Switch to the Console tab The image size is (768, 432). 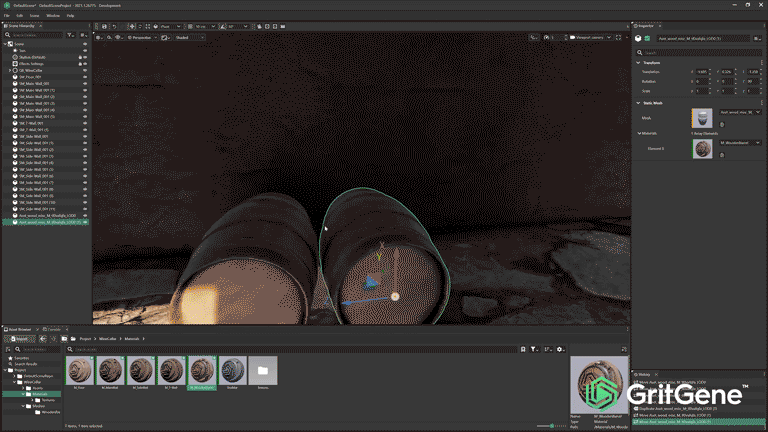(52, 330)
